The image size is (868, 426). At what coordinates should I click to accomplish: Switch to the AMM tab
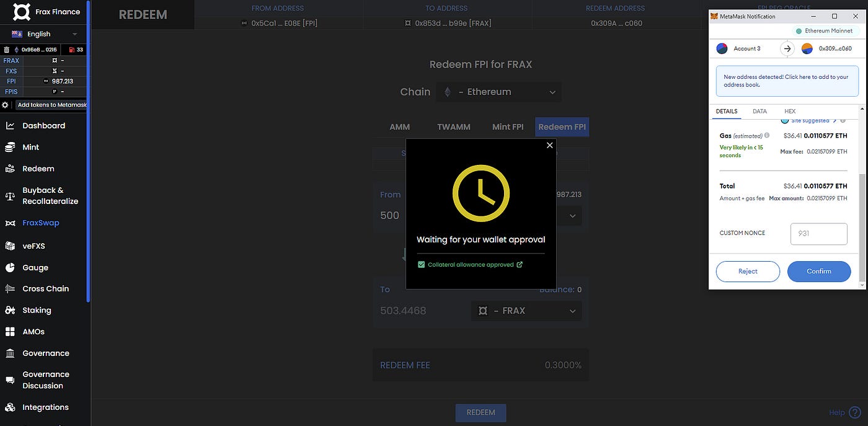pyautogui.click(x=400, y=127)
